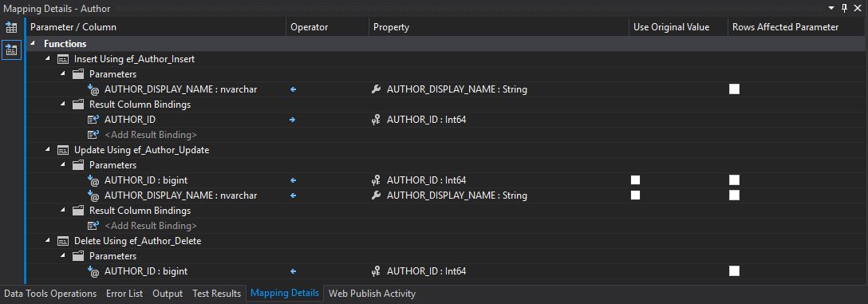Check Rows Affected for Insert AUTHOR_DISPLAY_NAME parameter

pyautogui.click(x=734, y=89)
